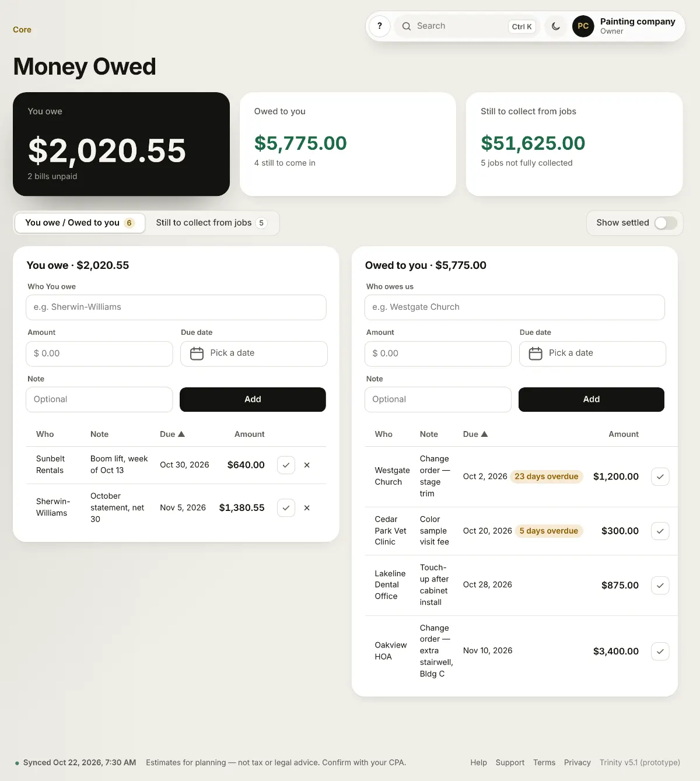The width and height of the screenshot is (700, 781).
Task: Click Oct 28, 2026 due date
Action: pos(488,584)
